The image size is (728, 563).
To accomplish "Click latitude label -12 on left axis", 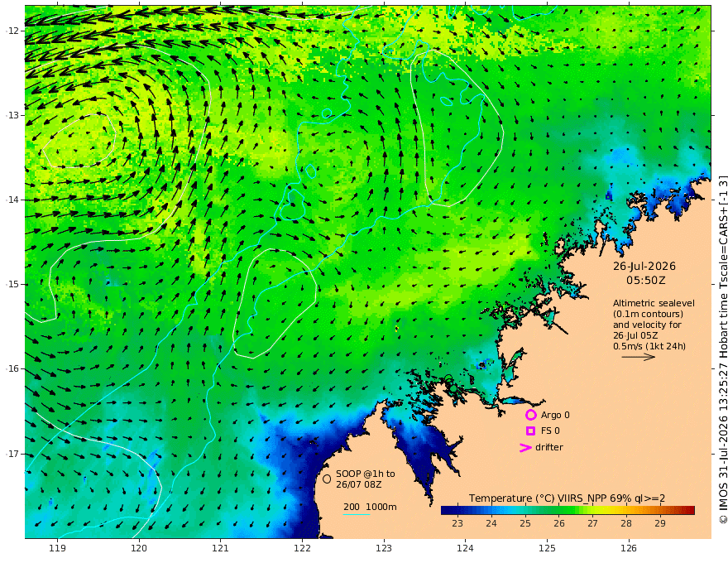I will tap(12, 31).
